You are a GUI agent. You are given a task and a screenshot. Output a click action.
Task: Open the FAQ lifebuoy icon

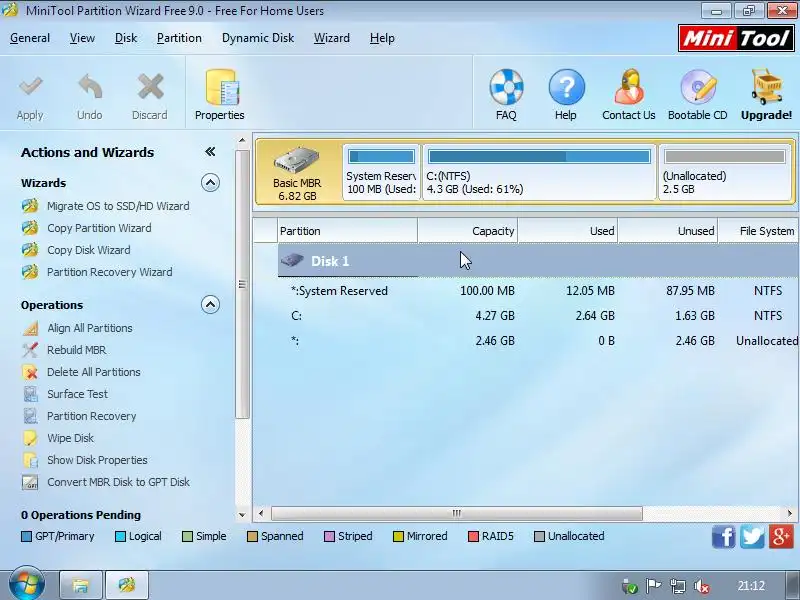point(506,87)
